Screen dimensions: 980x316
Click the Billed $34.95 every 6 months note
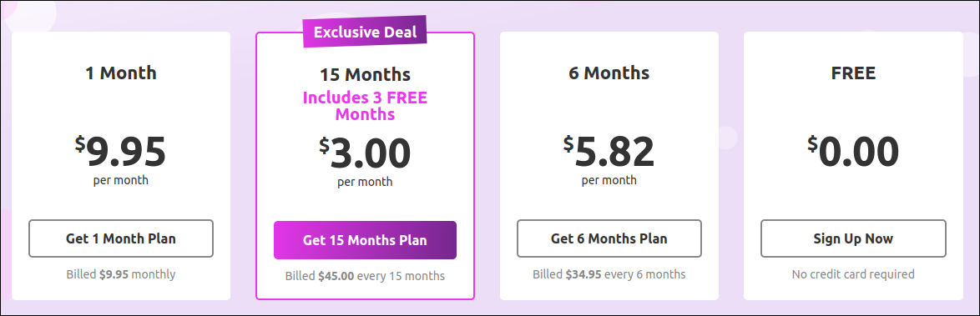(x=609, y=274)
